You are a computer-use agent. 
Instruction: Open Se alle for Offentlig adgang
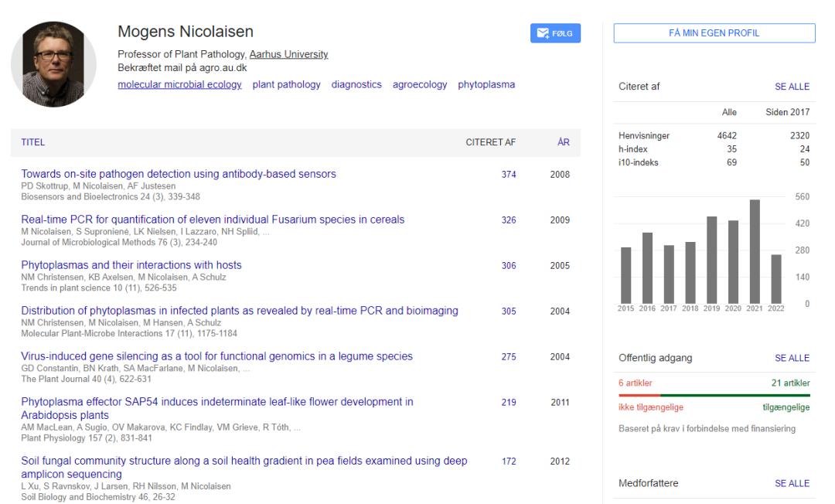point(792,359)
